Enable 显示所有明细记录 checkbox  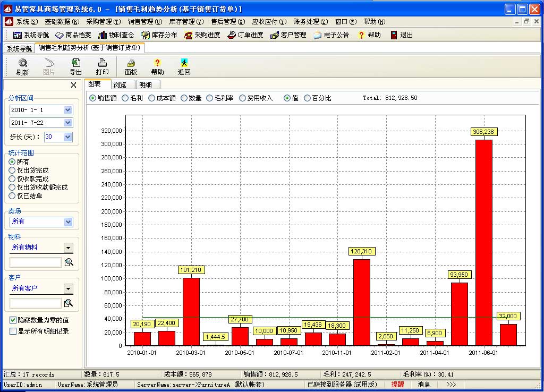(x=13, y=331)
